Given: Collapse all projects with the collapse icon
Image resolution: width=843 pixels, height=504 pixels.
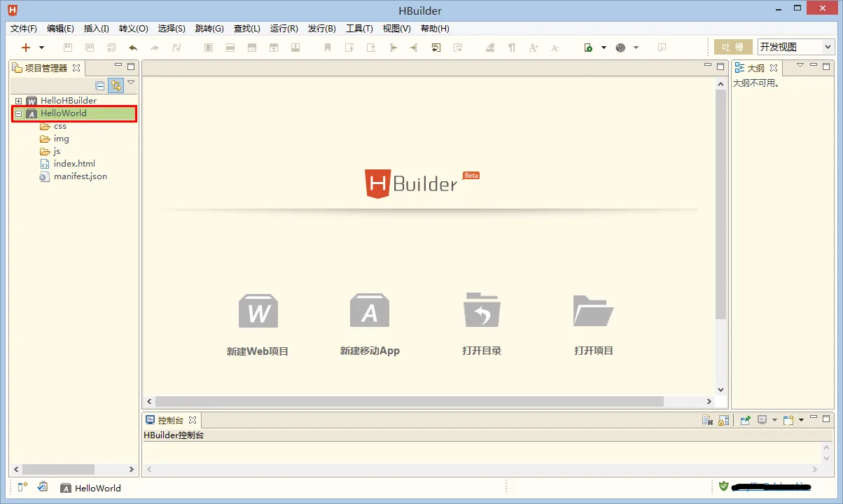Looking at the screenshot, I should tap(99, 85).
